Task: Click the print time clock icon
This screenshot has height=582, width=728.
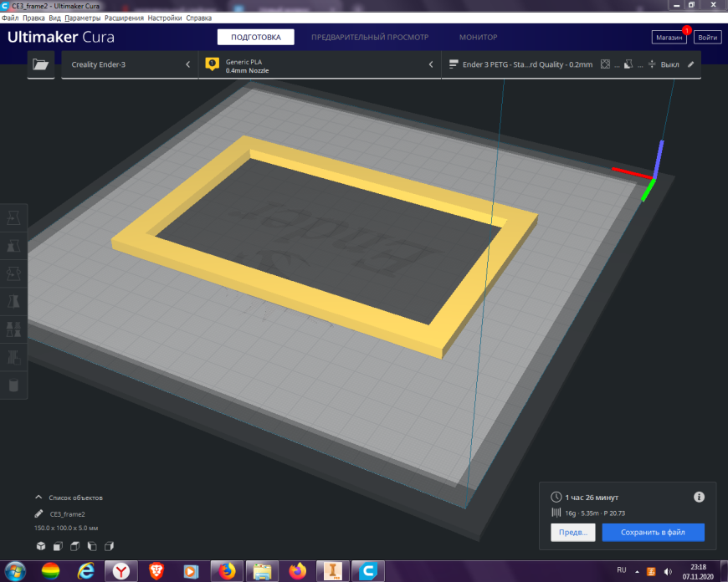Action: [x=556, y=497]
